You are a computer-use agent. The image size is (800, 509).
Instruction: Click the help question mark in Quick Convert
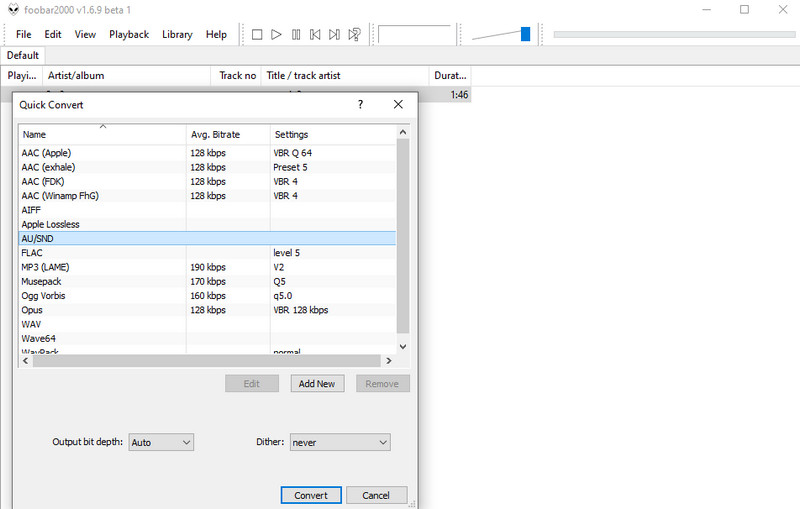click(x=360, y=105)
